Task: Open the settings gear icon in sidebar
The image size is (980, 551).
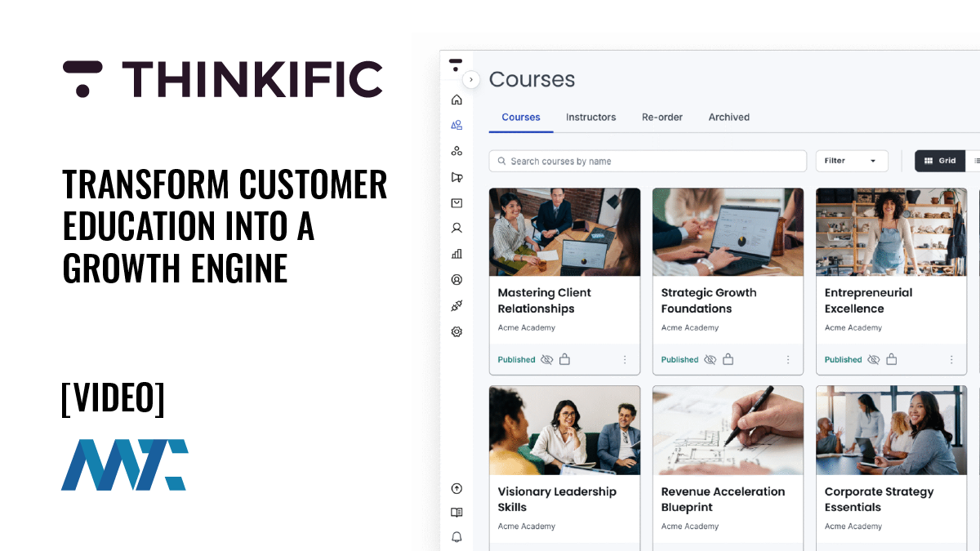Action: click(x=457, y=331)
